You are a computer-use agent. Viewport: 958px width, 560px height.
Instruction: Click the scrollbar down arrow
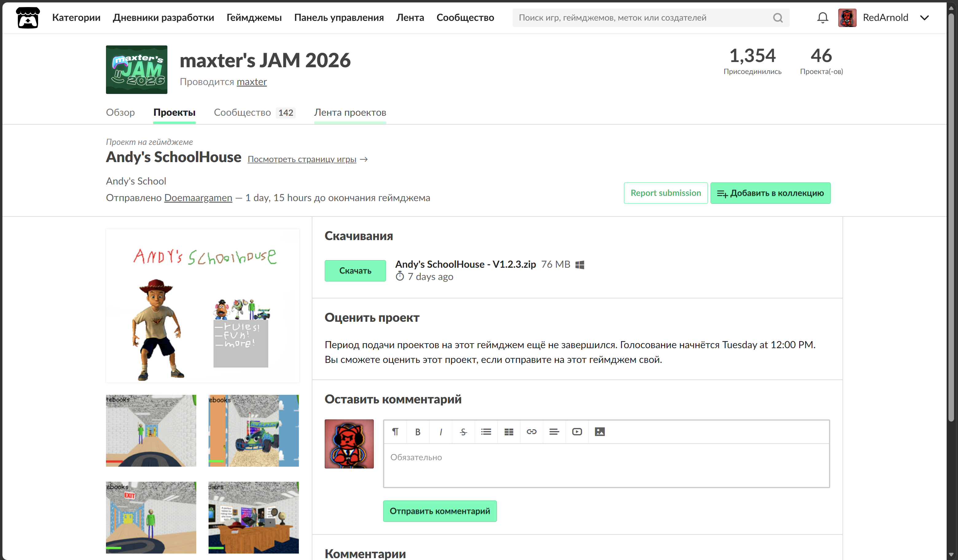tap(951, 555)
